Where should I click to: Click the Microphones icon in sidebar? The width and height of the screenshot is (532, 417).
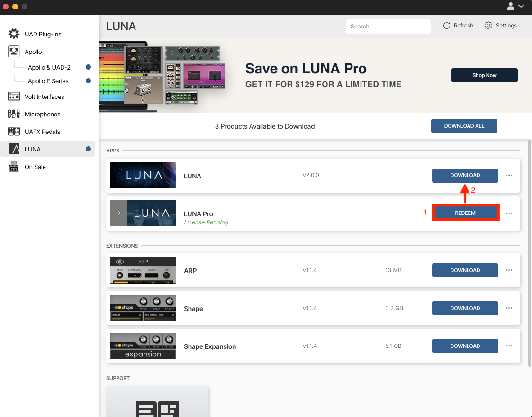[14, 114]
